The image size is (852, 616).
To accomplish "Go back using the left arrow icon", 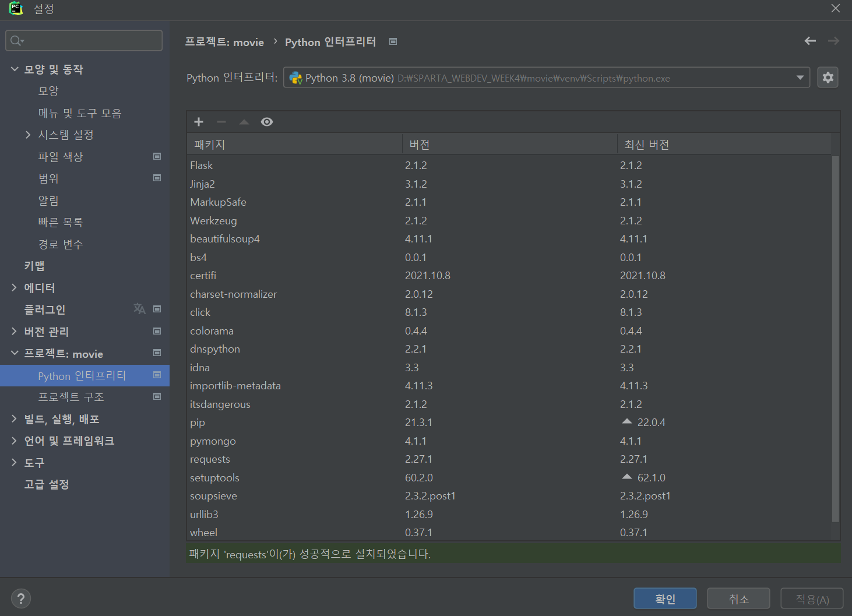I will [810, 41].
